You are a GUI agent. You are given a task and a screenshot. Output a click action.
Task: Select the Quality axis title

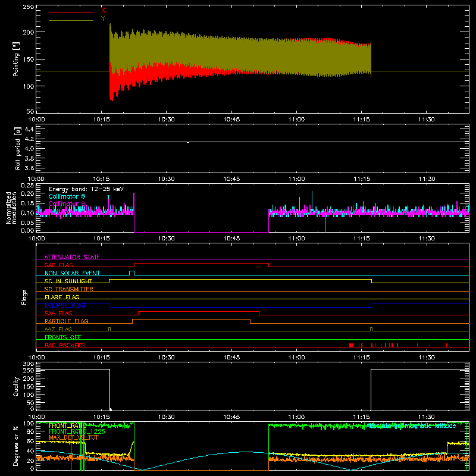pyautogui.click(x=16, y=386)
